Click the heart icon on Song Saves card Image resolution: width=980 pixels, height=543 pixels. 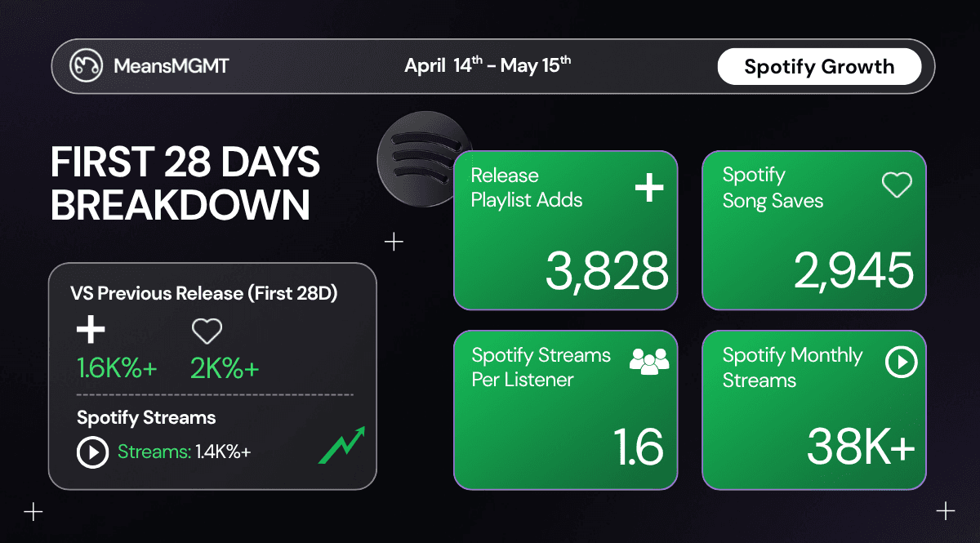[897, 185]
